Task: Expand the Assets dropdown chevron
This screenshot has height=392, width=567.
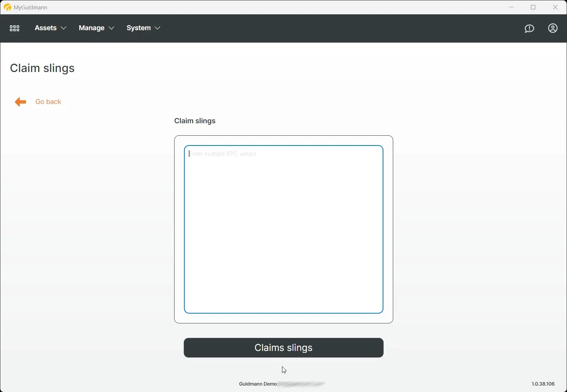Action: [x=64, y=28]
